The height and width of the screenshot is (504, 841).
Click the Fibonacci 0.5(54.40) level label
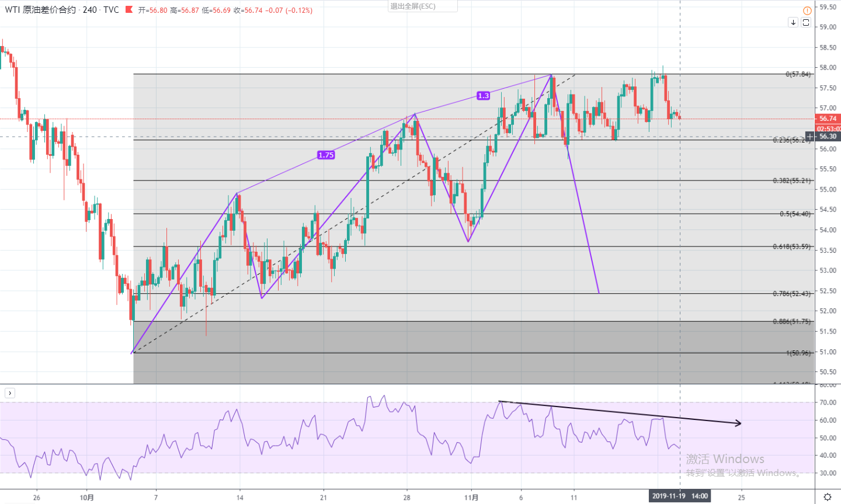point(795,214)
